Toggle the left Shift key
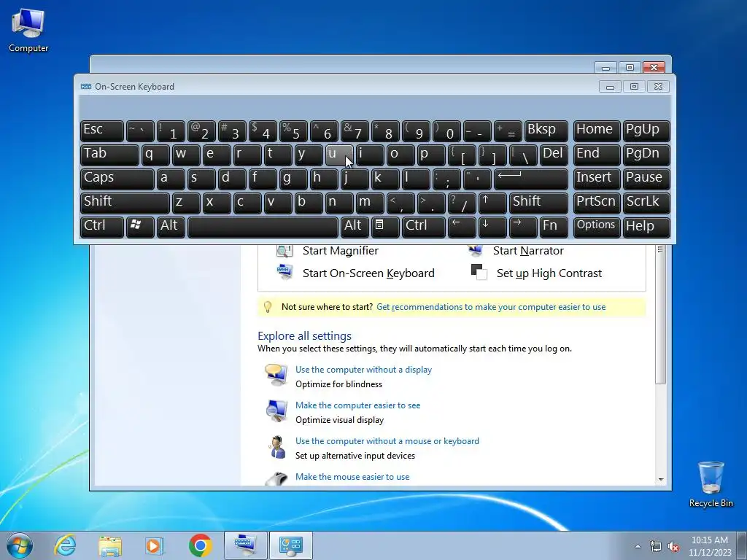 tap(125, 203)
